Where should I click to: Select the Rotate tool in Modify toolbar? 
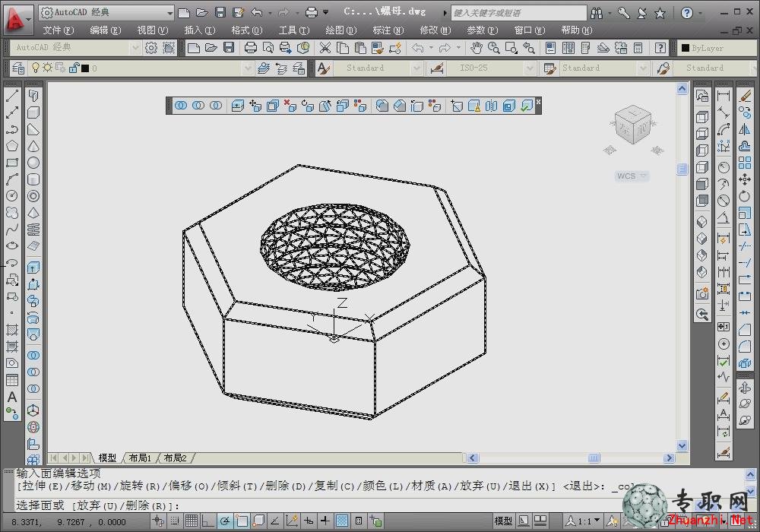tap(745, 196)
